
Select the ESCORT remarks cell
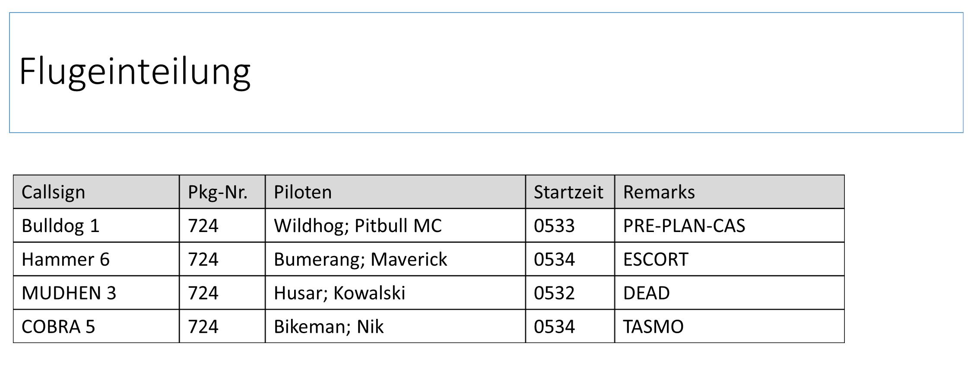[x=729, y=259]
